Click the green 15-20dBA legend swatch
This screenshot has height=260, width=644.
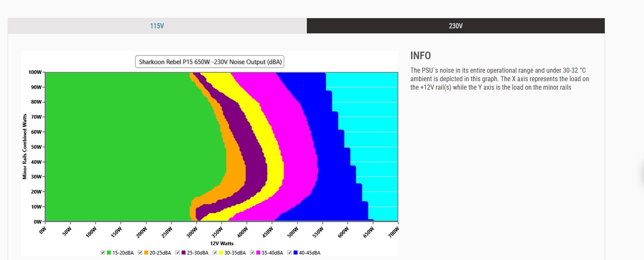[109, 253]
